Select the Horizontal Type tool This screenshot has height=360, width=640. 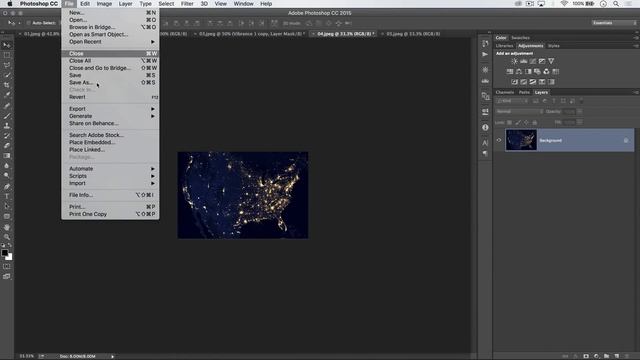[x=7, y=196]
